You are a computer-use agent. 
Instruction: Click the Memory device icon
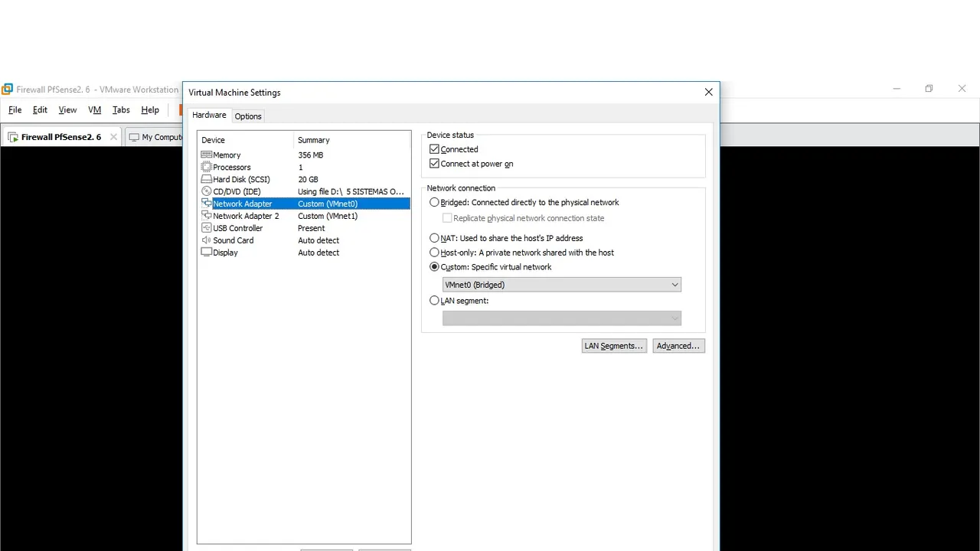click(x=206, y=155)
